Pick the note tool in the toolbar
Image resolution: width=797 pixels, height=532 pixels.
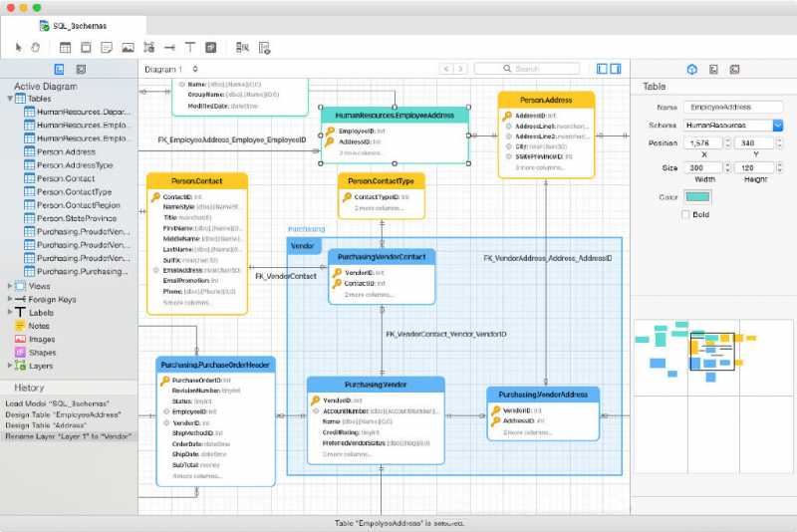coord(107,47)
